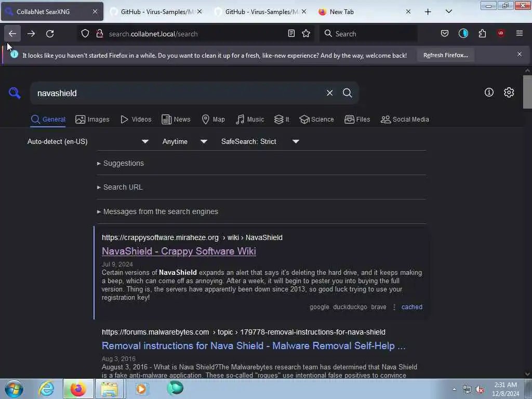
Task: Open the uBlock Origin extension icon
Action: (x=501, y=34)
